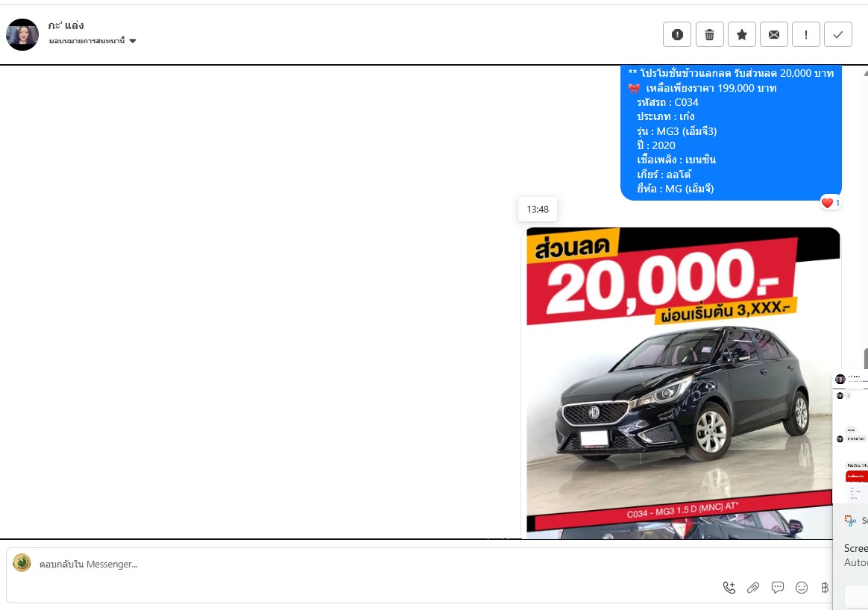Delete the conversation with the trash icon
This screenshot has width=868, height=610.
[x=709, y=35]
